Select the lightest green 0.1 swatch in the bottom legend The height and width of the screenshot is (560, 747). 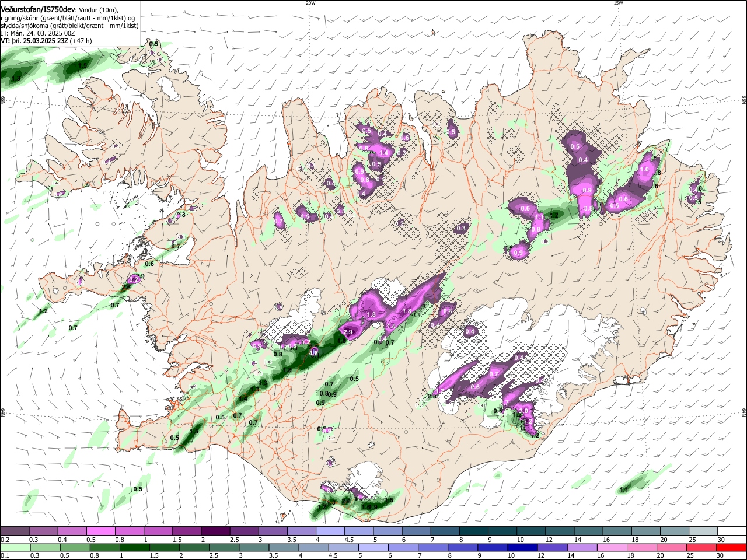(15, 547)
